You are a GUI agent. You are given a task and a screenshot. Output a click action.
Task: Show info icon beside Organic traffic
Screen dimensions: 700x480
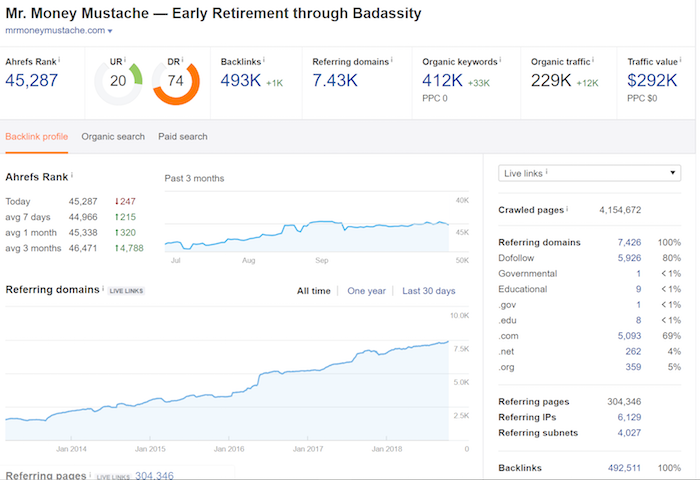(593, 59)
